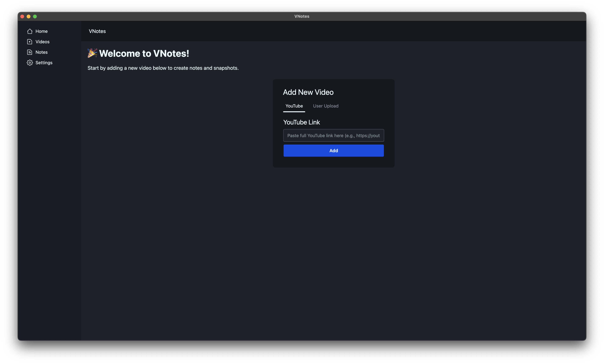Click the YouTube Link label
This screenshot has height=364, width=604.
click(302, 122)
